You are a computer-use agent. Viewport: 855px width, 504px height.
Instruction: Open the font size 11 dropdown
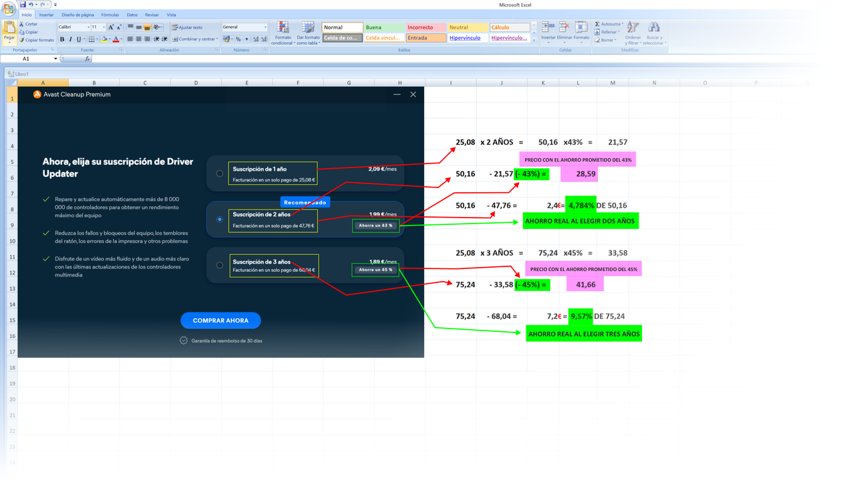click(104, 27)
